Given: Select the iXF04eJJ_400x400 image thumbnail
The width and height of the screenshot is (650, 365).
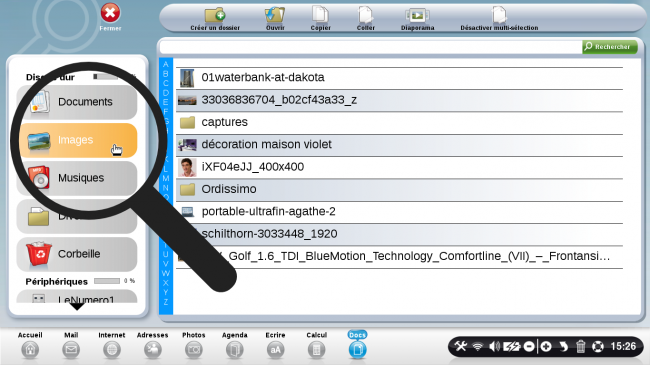Looking at the screenshot, I should tap(187, 167).
